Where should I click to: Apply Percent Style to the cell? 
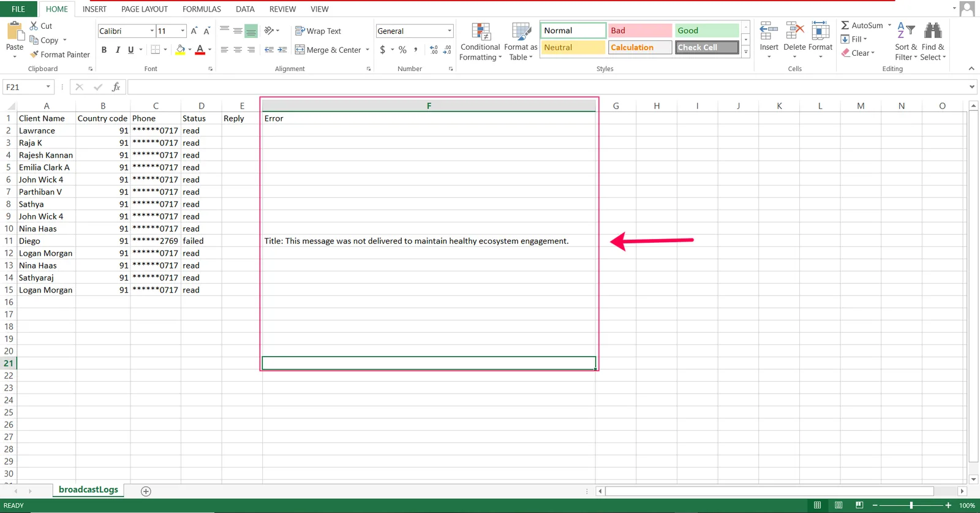pos(402,50)
